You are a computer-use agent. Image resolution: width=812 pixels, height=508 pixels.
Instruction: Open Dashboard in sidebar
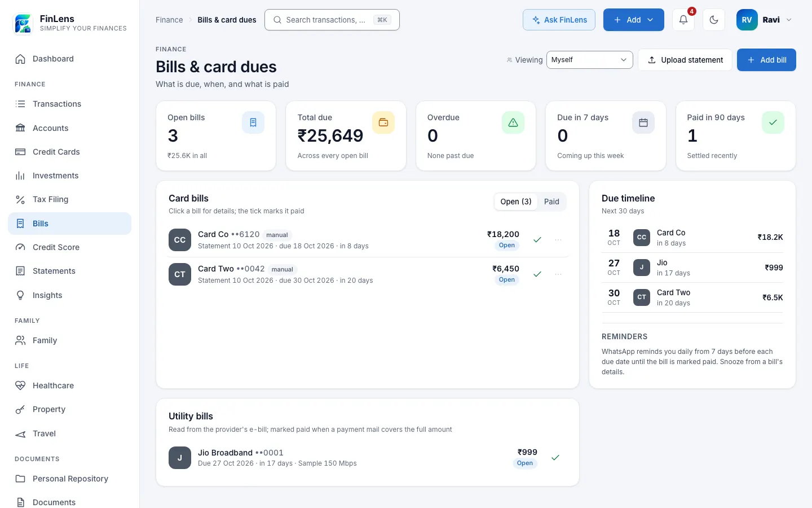pyautogui.click(x=70, y=59)
